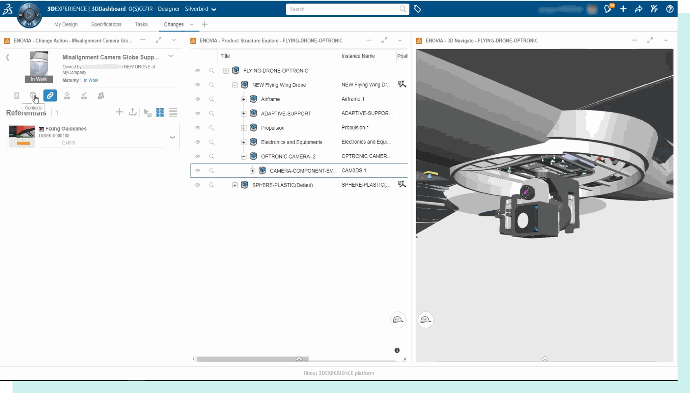Click the upload icon in Referentials toolbar
The image size is (690, 394).
pyautogui.click(x=132, y=112)
